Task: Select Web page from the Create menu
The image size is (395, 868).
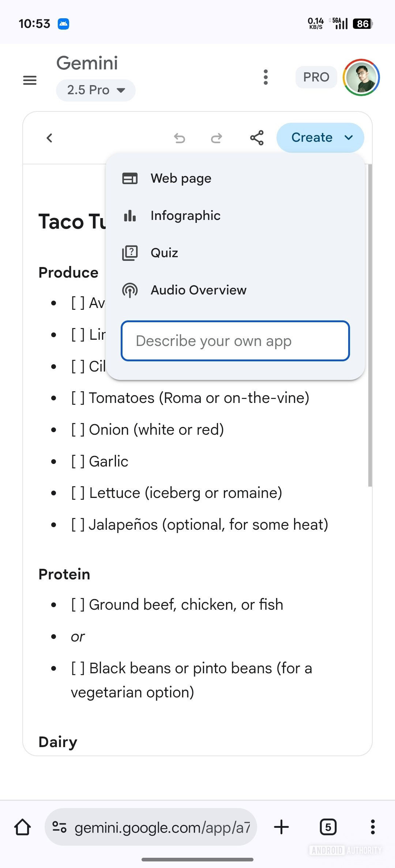Action: 181,179
